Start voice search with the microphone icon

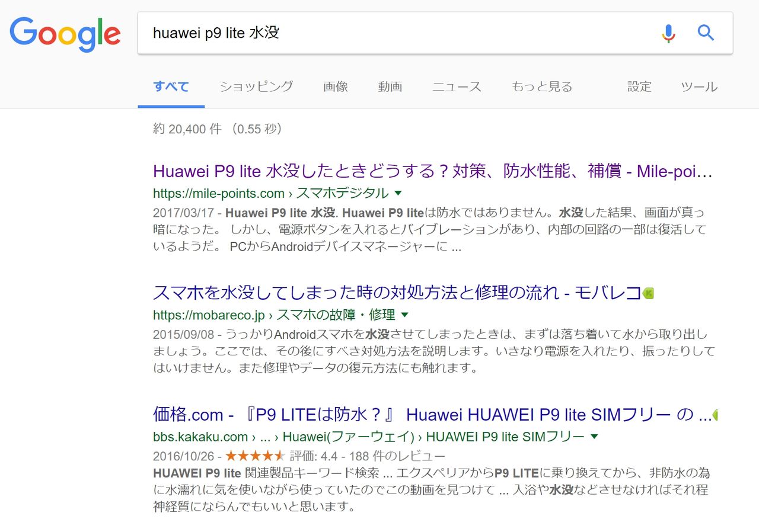668,33
